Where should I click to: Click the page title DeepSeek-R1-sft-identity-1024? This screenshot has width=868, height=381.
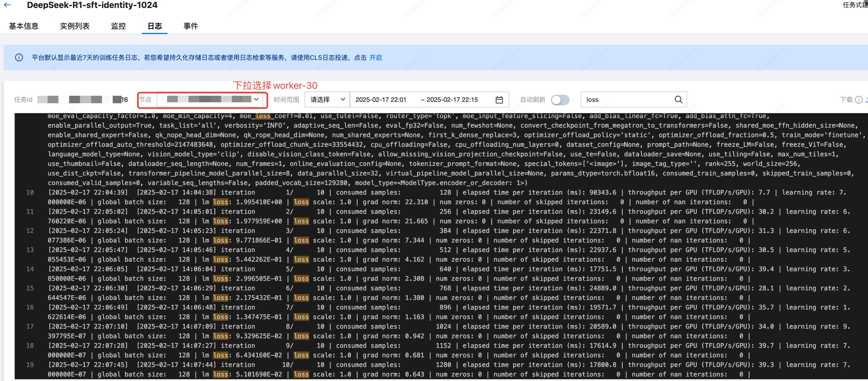click(92, 5)
